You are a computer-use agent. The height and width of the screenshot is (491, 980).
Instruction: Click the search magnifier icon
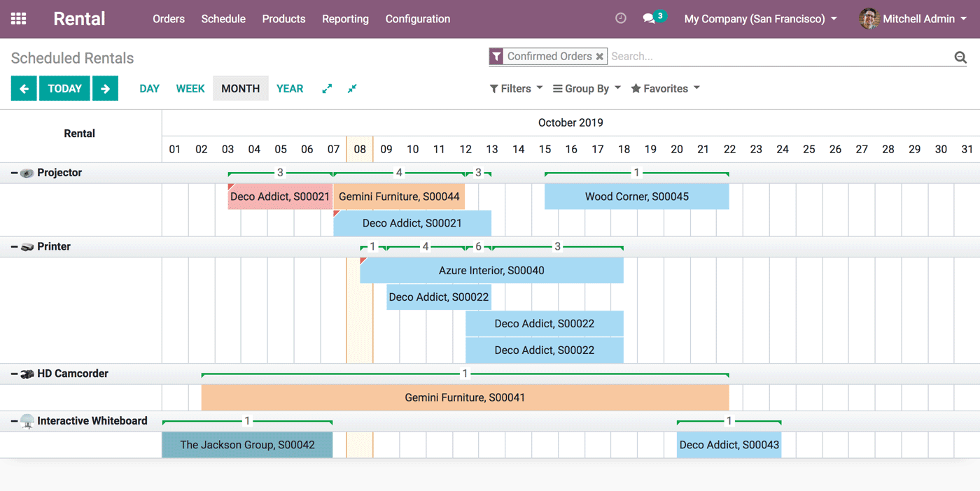coord(960,57)
